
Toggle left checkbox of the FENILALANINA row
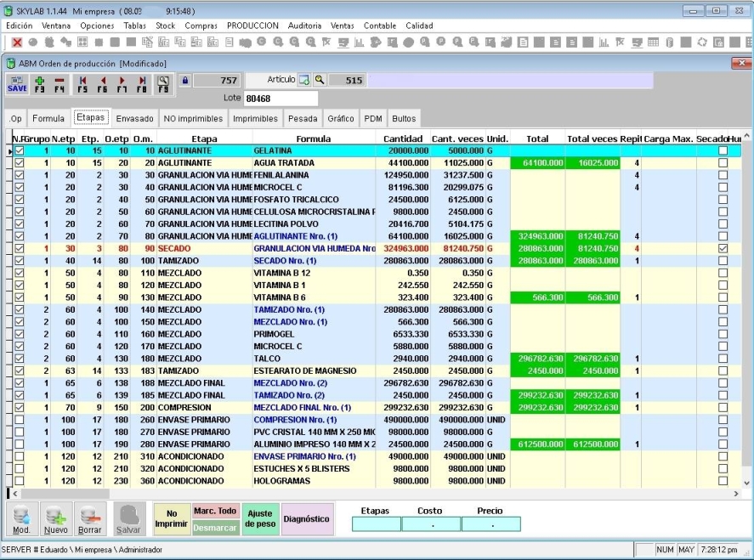coord(20,175)
